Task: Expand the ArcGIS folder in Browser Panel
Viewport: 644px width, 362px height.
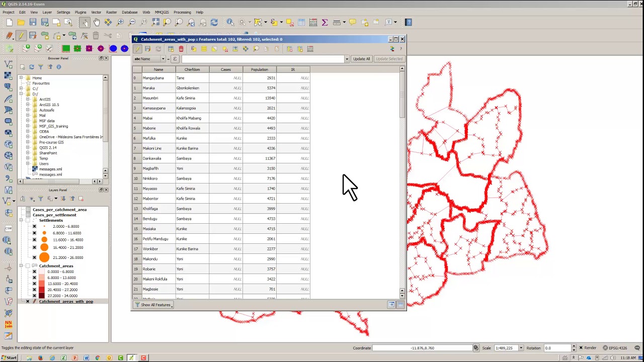Action: click(28, 100)
